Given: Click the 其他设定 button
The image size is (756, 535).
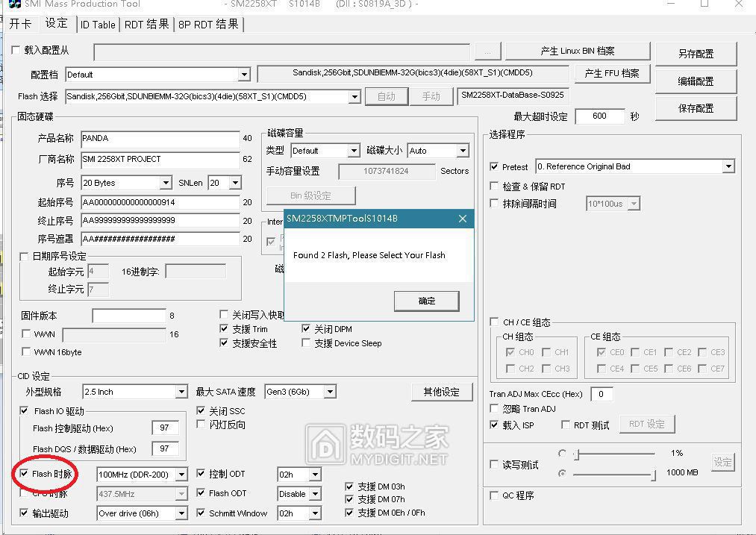Looking at the screenshot, I should pyautogui.click(x=442, y=392).
